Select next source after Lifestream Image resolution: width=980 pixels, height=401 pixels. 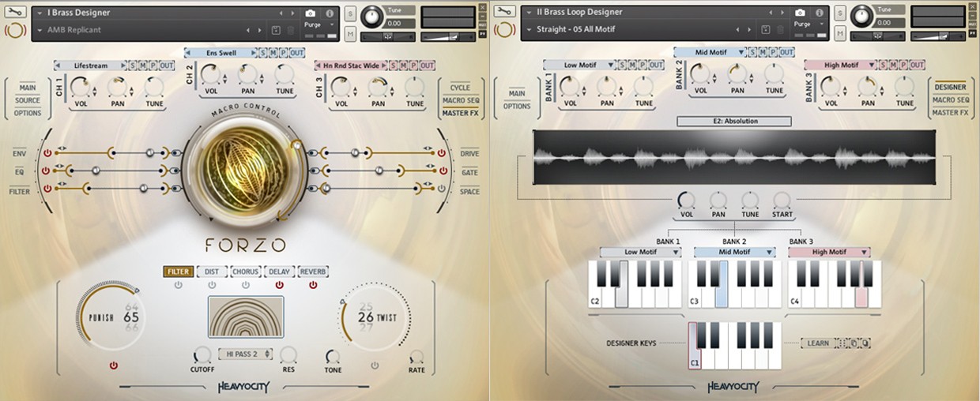122,66
